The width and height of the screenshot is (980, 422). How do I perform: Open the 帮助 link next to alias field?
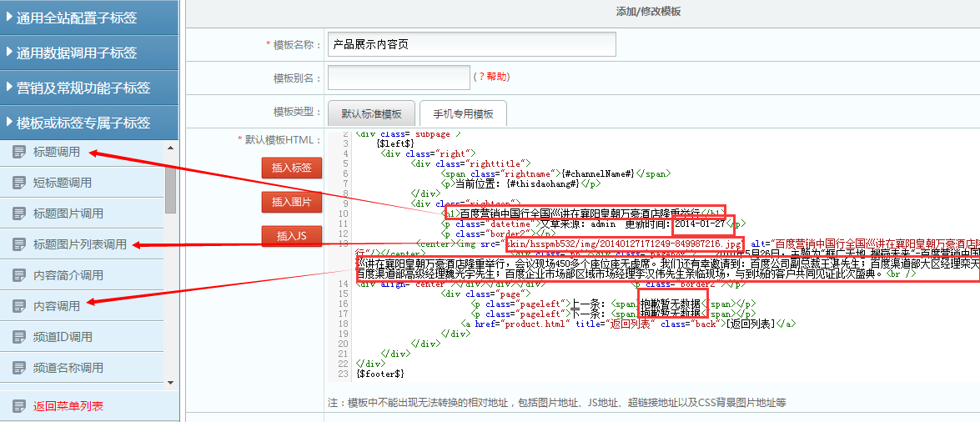click(491, 77)
